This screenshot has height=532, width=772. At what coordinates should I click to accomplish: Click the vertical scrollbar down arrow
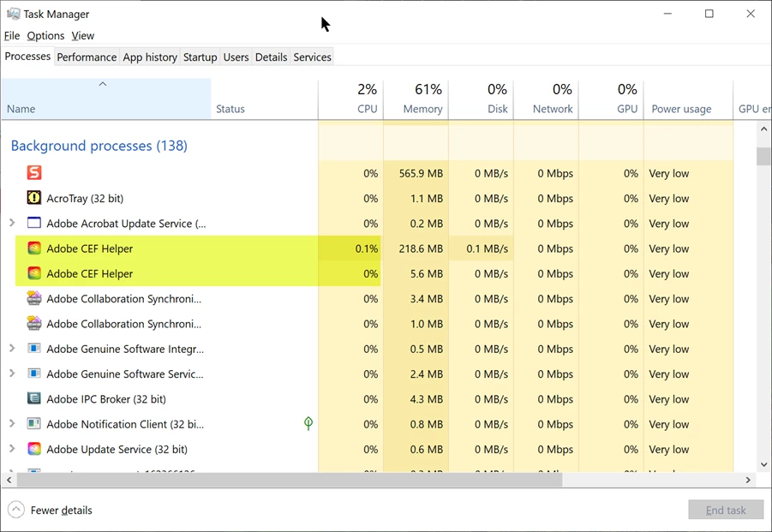763,464
